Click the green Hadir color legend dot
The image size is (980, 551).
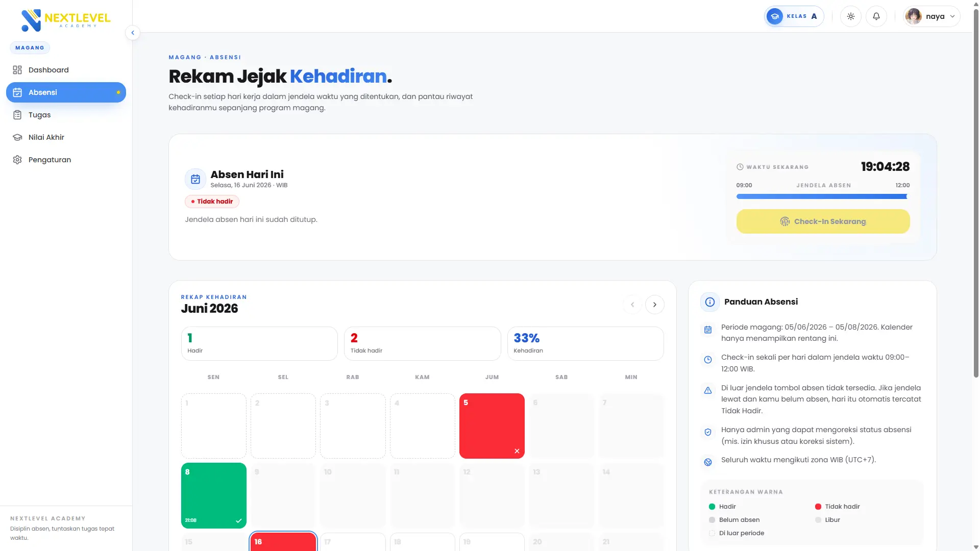(712, 507)
